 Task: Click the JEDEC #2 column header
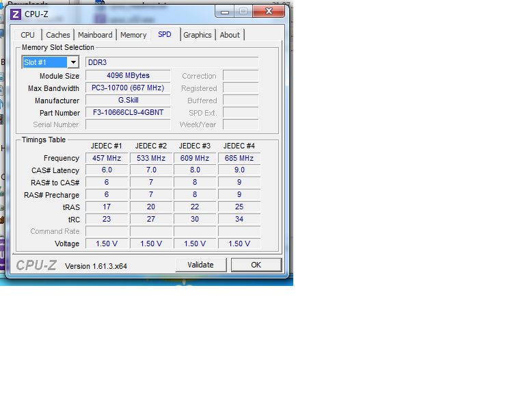tap(151, 146)
